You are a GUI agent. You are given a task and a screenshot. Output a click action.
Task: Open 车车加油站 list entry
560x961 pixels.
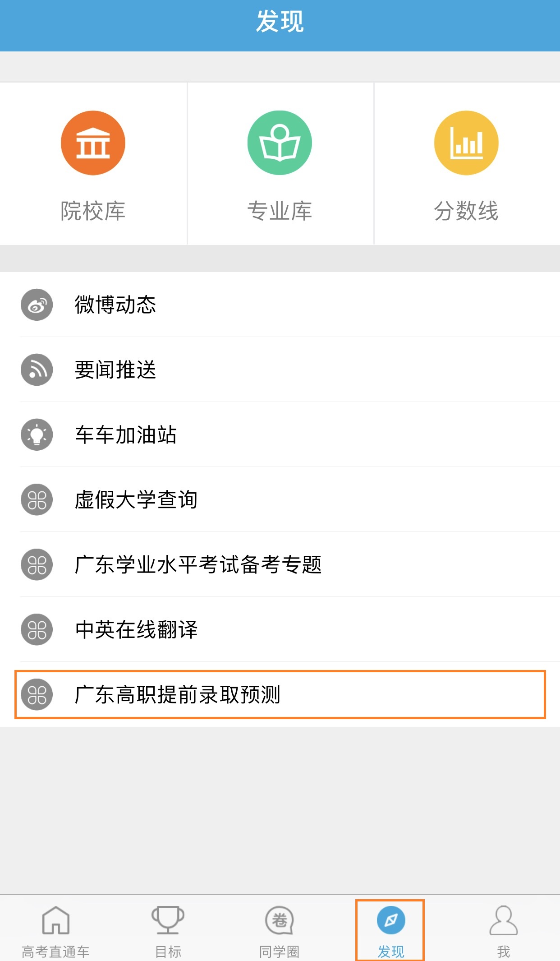pyautogui.click(x=126, y=435)
